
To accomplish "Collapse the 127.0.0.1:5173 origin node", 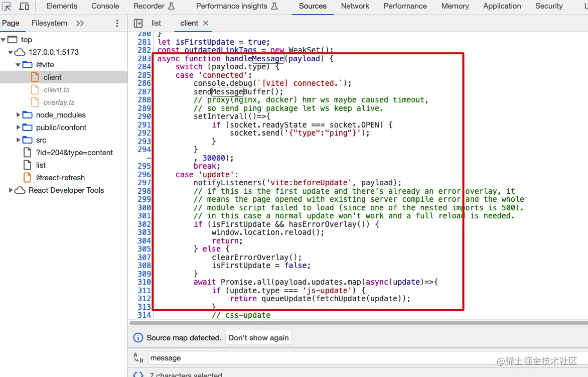I will [11, 52].
